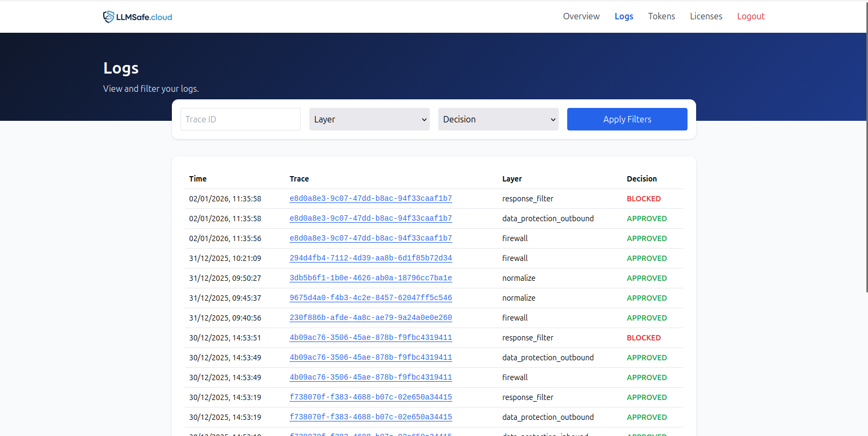
Task: Open trace 230f886b-afde-4a8c-ae79-9a24a0e0e260
Action: click(371, 318)
